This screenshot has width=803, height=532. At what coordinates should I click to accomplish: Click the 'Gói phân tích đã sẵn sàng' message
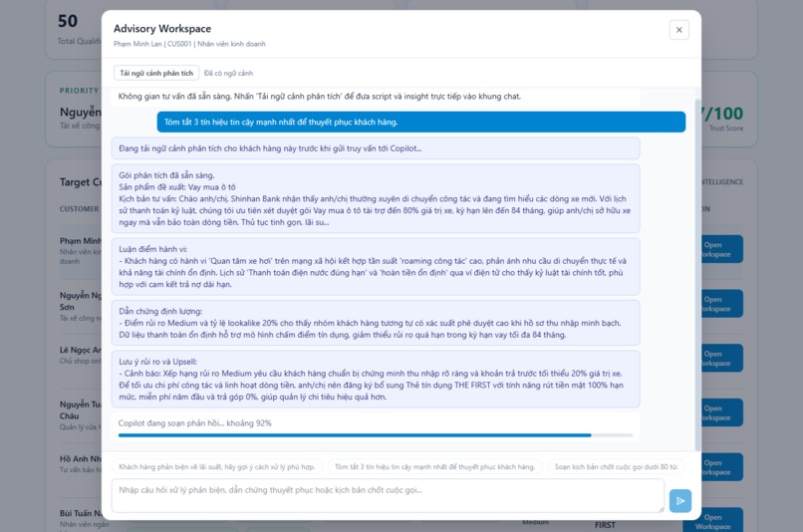click(x=376, y=198)
